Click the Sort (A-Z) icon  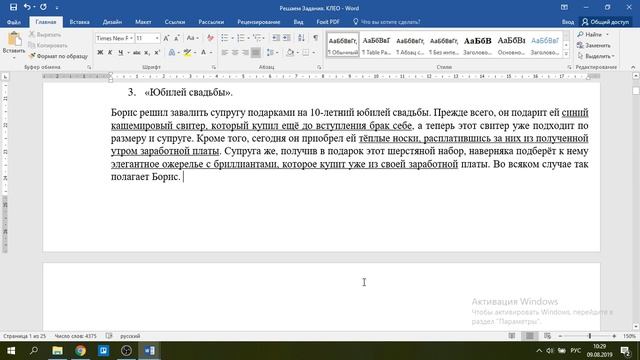301,38
